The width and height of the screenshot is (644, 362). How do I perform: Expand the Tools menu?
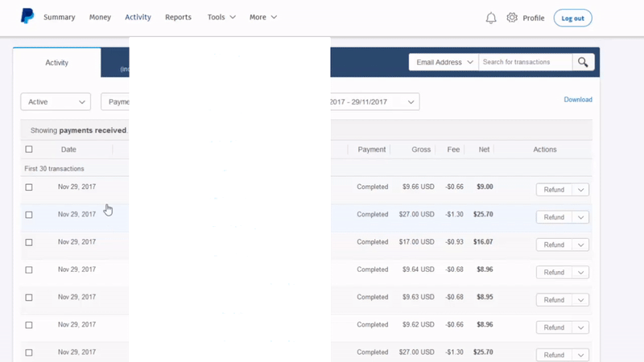point(221,17)
